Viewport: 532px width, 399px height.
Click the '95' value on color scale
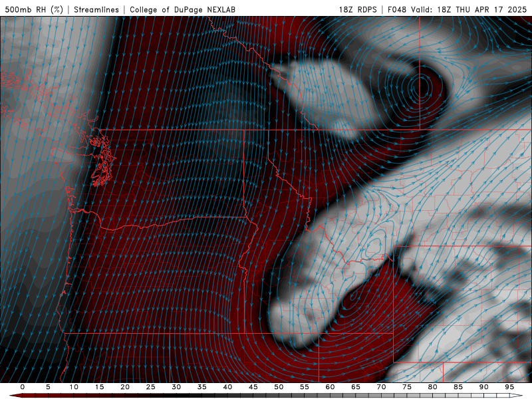[x=509, y=387]
